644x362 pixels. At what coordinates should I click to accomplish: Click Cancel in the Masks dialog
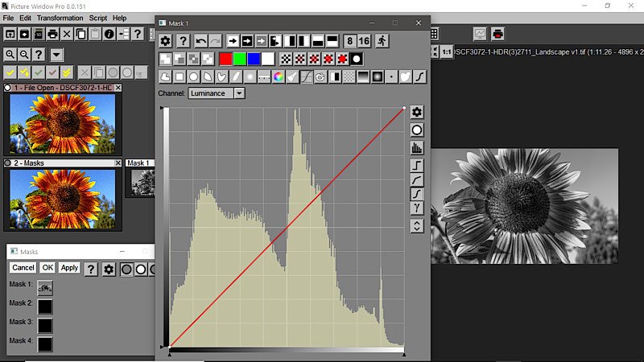tap(23, 268)
